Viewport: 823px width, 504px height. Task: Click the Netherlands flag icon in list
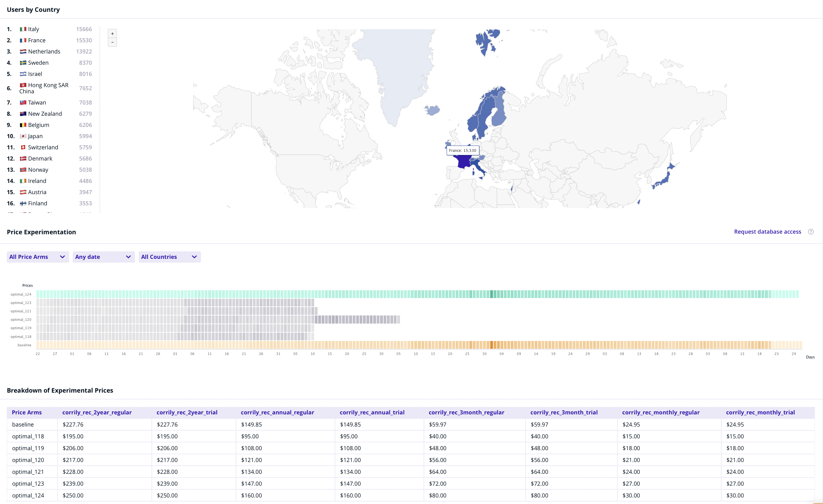(23, 52)
